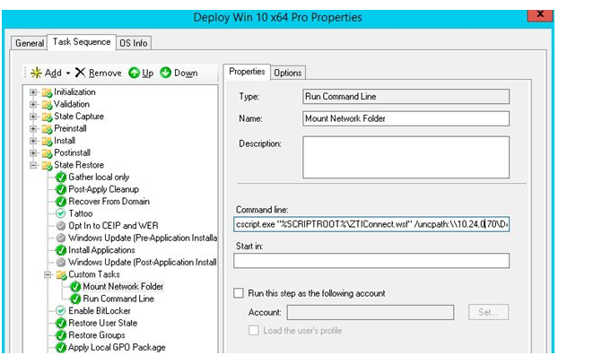Select the Gather local only step
Viewport: 602px width, 364px height.
99,178
